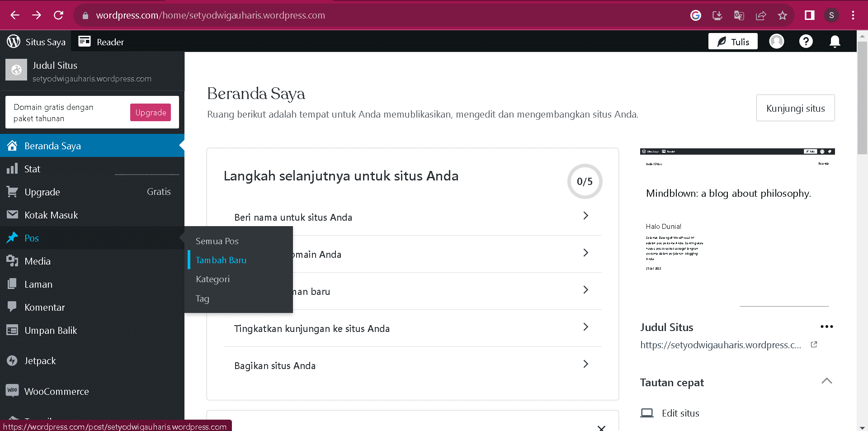Open the translate page icon
Viewport: 868px width, 431px height.
point(739,15)
